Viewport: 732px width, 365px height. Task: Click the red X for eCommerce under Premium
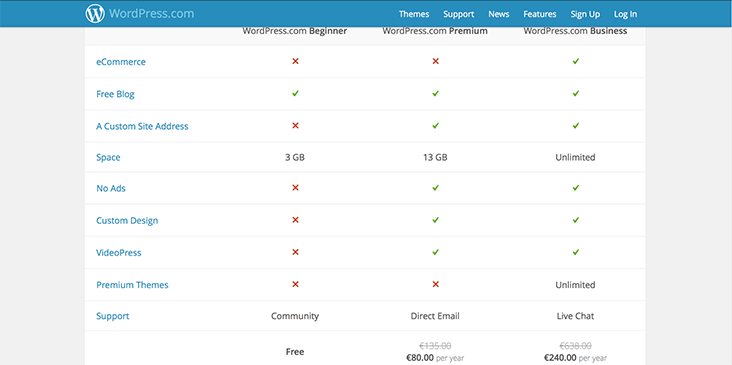point(436,61)
